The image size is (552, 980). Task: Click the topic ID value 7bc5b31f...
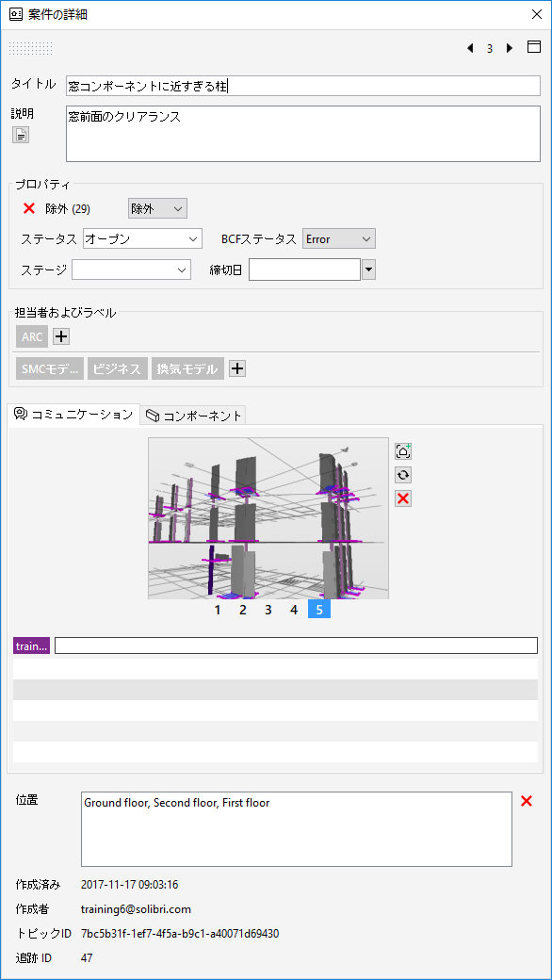tap(180, 934)
